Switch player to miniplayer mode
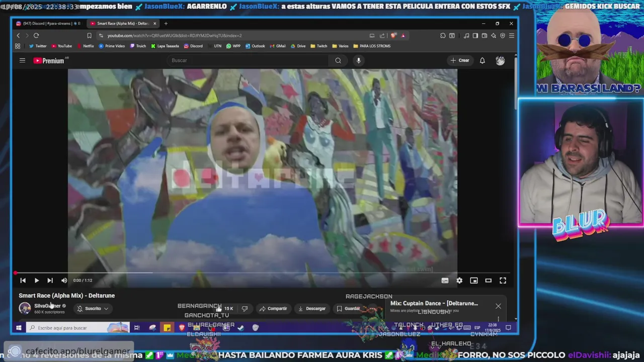The height and width of the screenshot is (362, 644). [x=473, y=281]
